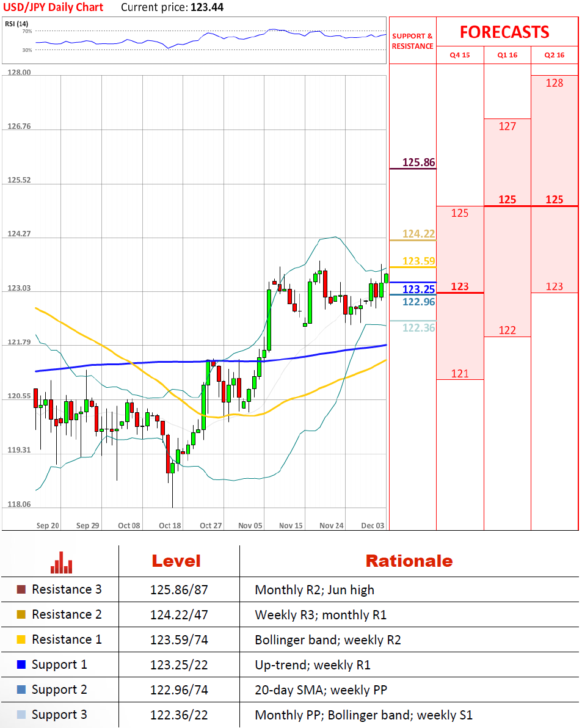Select the FORECASTS heading
Screen dimensions: 582x728
tap(504, 32)
